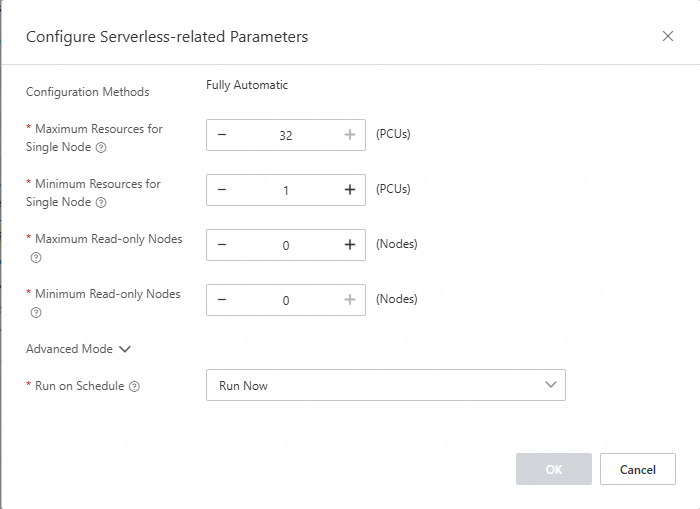The width and height of the screenshot is (700, 509).
Task: Decrease Minimum Resources for Single Node value
Action: (x=222, y=190)
